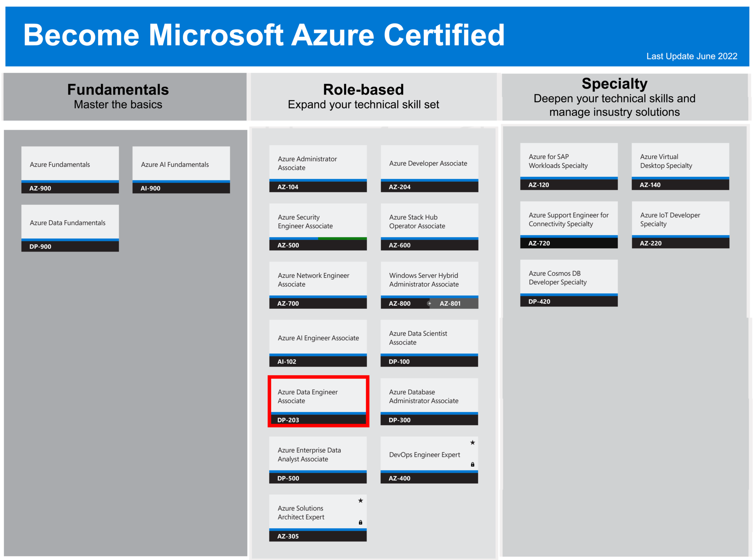Viewport: 756px width, 560px height.
Task: Click the DP-500 exam code
Action: 288,478
